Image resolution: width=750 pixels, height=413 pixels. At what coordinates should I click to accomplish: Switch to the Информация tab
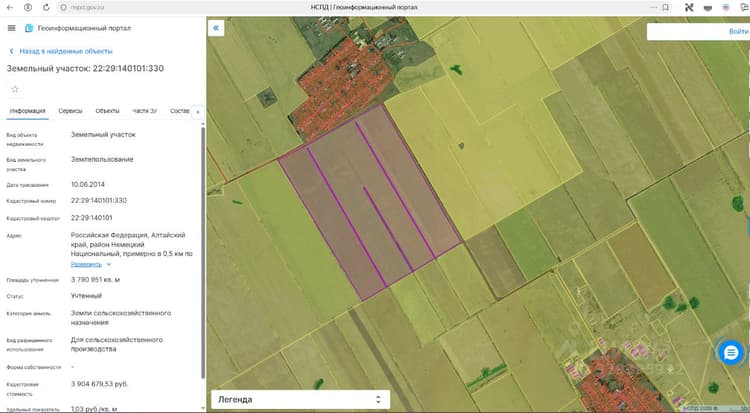28,111
